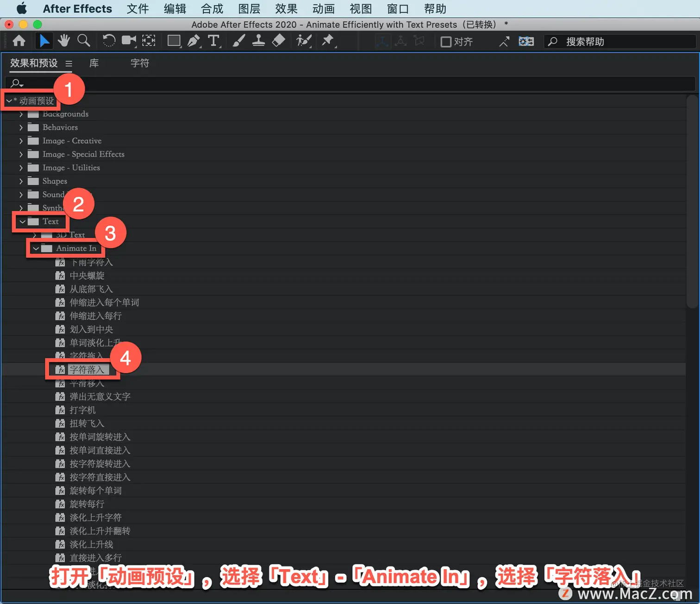Screen dimensions: 700x604
Task: Click the workspace grid icon near search
Action: (526, 42)
